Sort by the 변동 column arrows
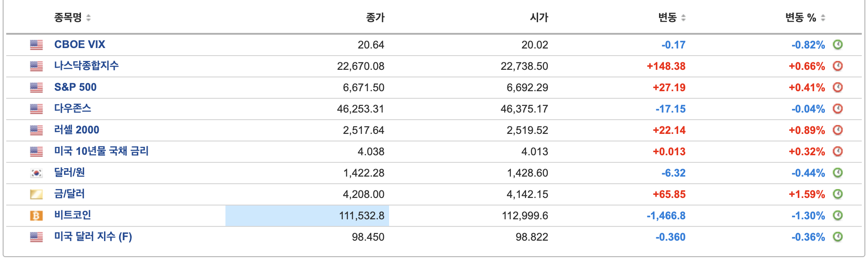 click(683, 18)
